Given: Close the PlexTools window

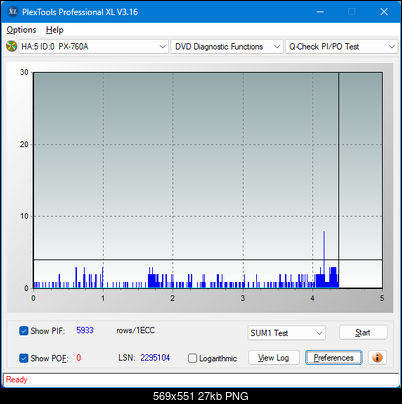Looking at the screenshot, I should [384, 12].
